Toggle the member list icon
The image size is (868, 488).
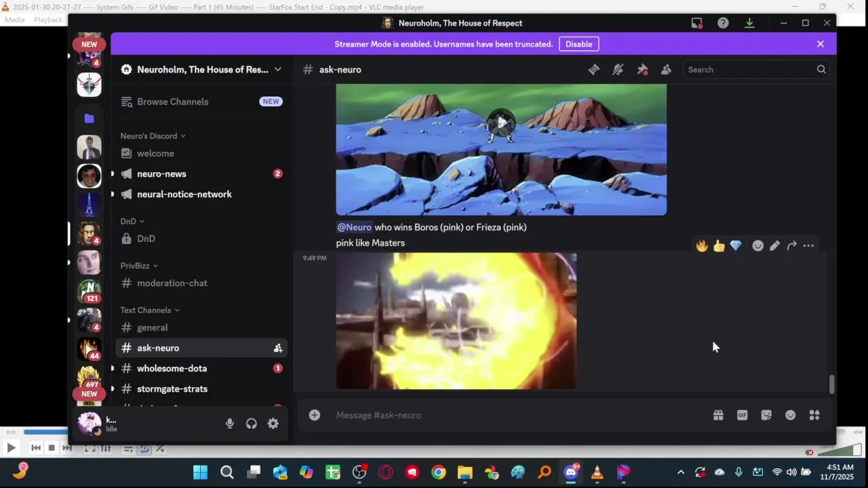click(666, 69)
